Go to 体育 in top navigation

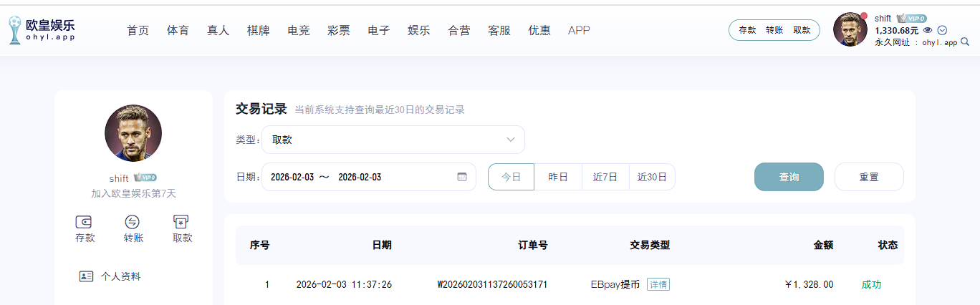(x=178, y=30)
